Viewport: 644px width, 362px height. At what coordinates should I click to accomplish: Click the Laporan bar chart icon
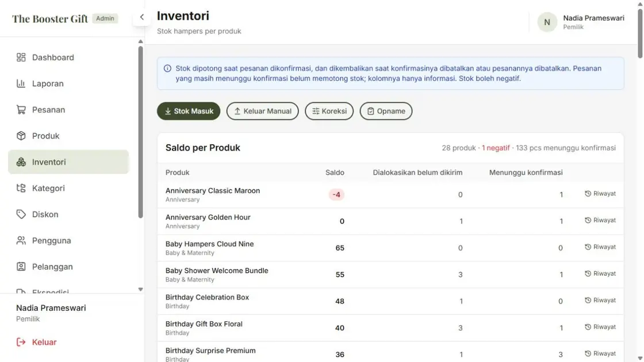(21, 84)
